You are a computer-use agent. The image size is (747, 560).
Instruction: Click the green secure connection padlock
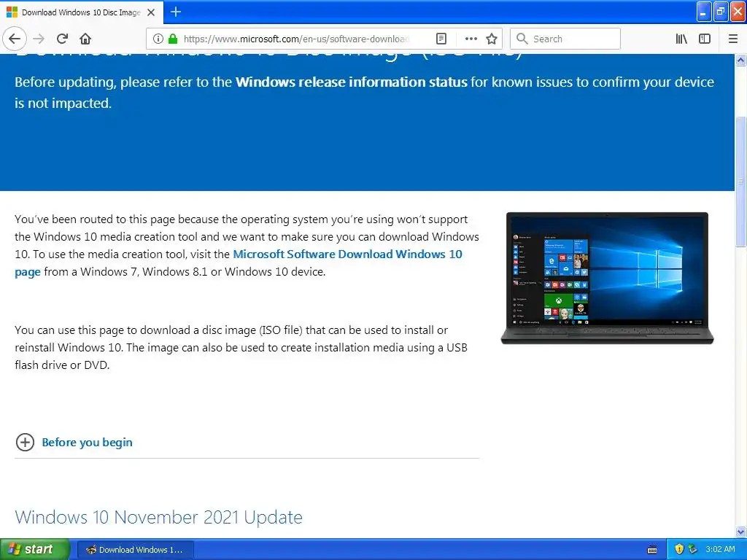click(173, 39)
